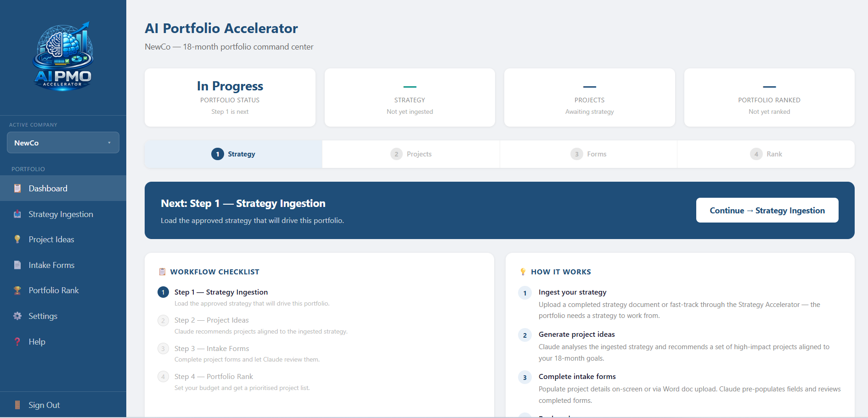Click Step 1 — Strategy Ingestion checklist item
This screenshot has width=868, height=418.
221,292
